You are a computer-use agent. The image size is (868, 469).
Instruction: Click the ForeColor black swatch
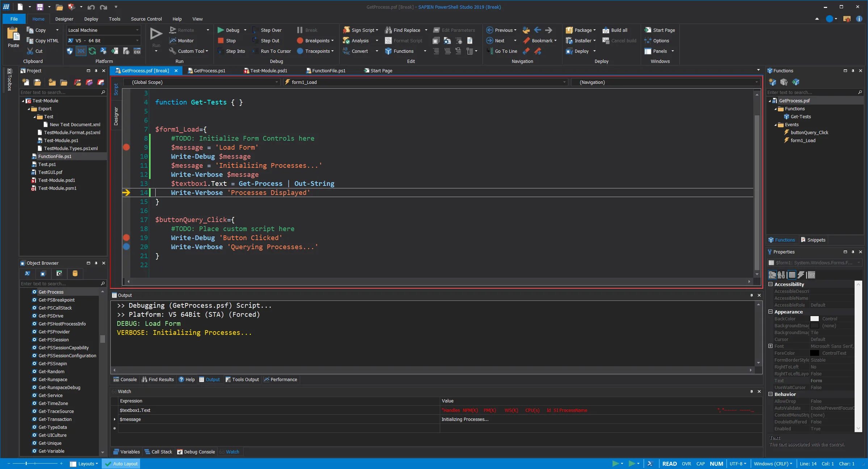(814, 353)
